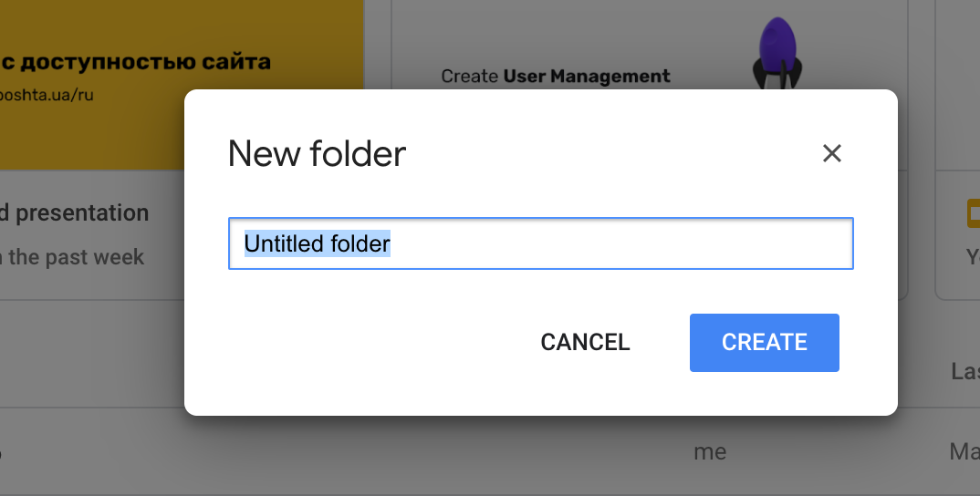Close the New folder dialog with X
Viewport: 980px width, 496px height.
831,153
